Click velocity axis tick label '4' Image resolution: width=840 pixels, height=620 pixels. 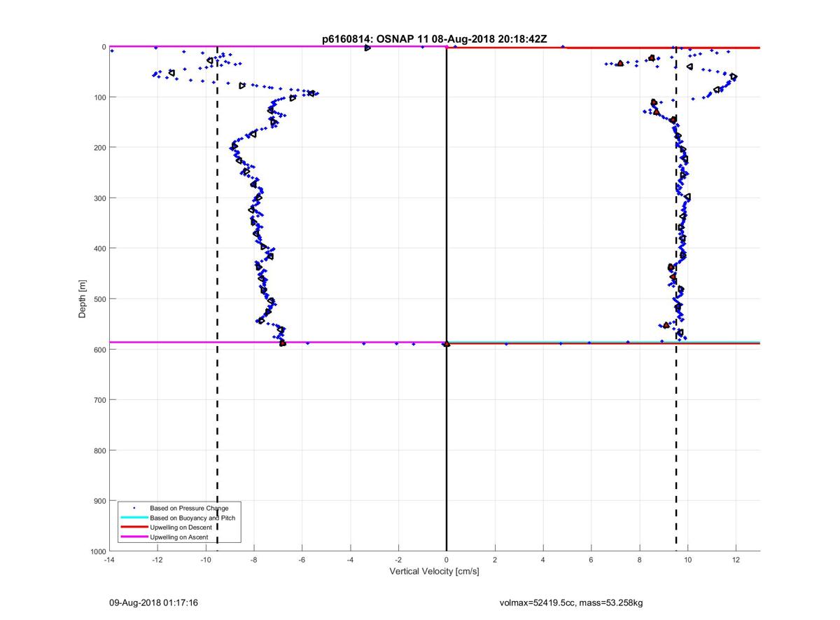(543, 560)
